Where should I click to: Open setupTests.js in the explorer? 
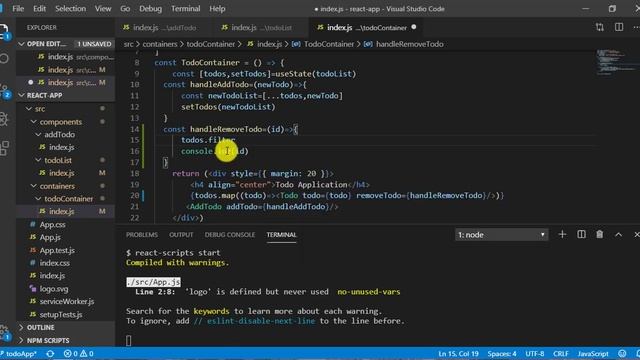tap(61, 314)
